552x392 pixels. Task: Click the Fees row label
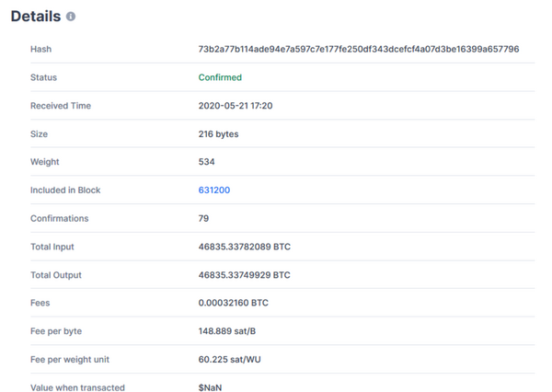[40, 303]
